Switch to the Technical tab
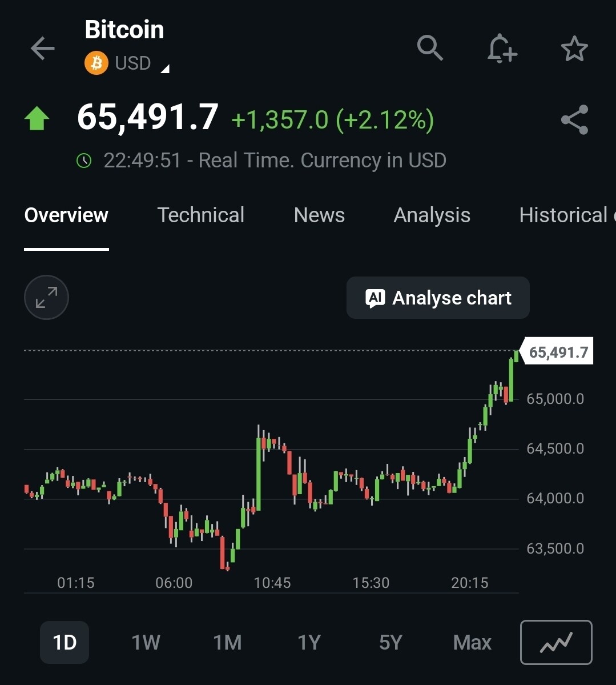The height and width of the screenshot is (685, 616). click(201, 215)
